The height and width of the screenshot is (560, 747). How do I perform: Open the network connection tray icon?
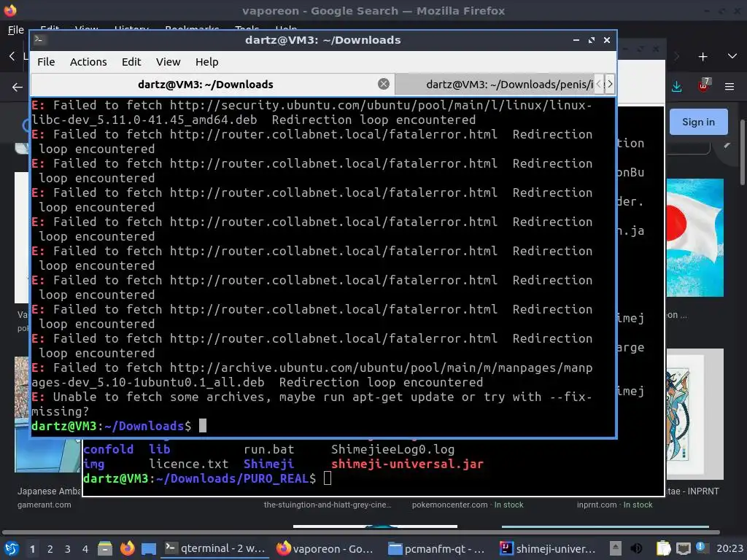click(683, 548)
